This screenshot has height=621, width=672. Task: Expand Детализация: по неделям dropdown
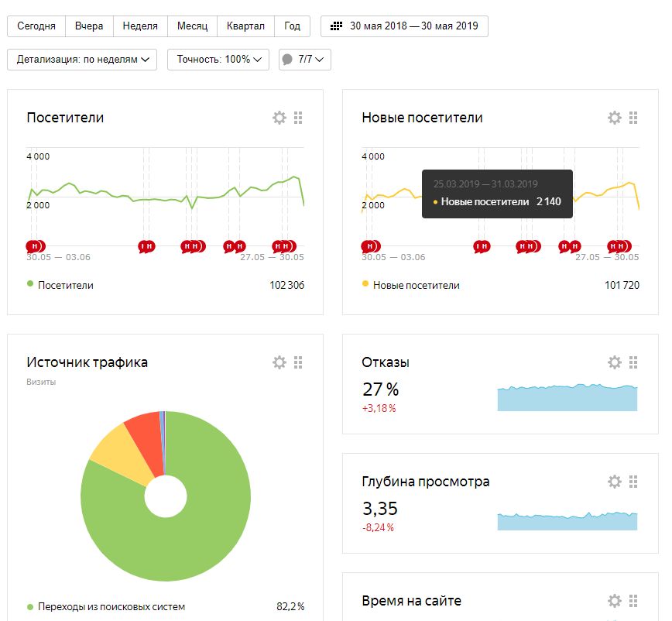(82, 60)
